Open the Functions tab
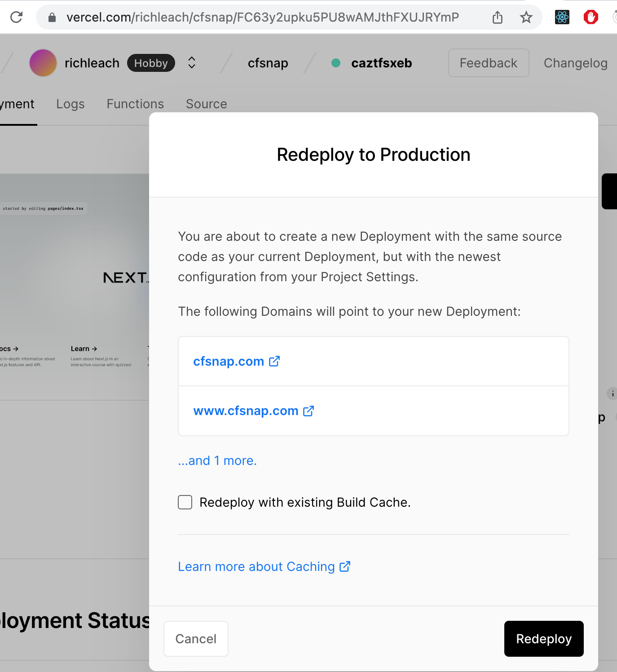Image resolution: width=617 pixels, height=672 pixels. 135,104
